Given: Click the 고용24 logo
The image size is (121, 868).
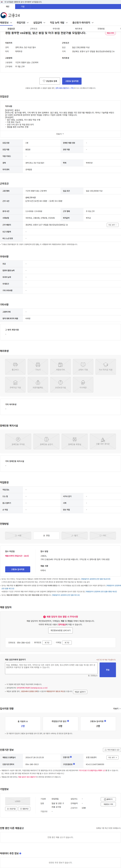Looking at the screenshot, I should pyautogui.click(x=10, y=15).
